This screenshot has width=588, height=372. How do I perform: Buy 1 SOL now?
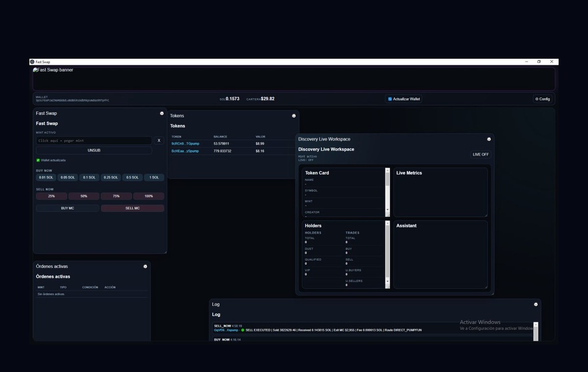(x=154, y=177)
